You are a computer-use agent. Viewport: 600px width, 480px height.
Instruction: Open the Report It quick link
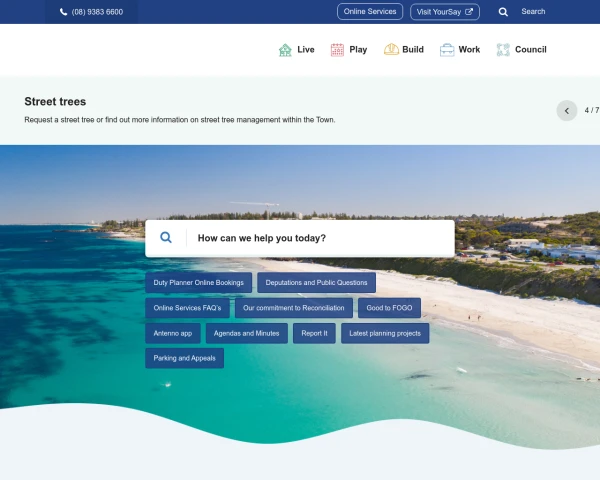click(x=314, y=333)
